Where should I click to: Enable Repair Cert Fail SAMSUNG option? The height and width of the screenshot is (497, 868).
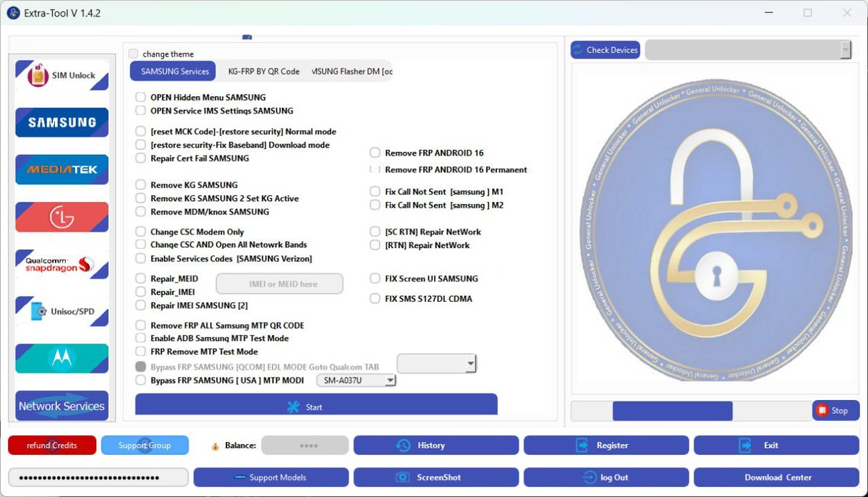(140, 158)
